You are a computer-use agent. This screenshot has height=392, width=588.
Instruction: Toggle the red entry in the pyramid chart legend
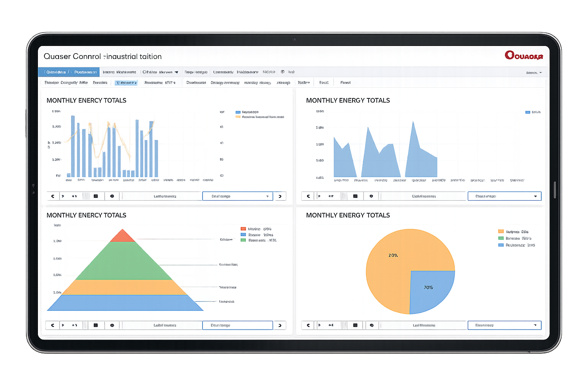click(x=256, y=229)
